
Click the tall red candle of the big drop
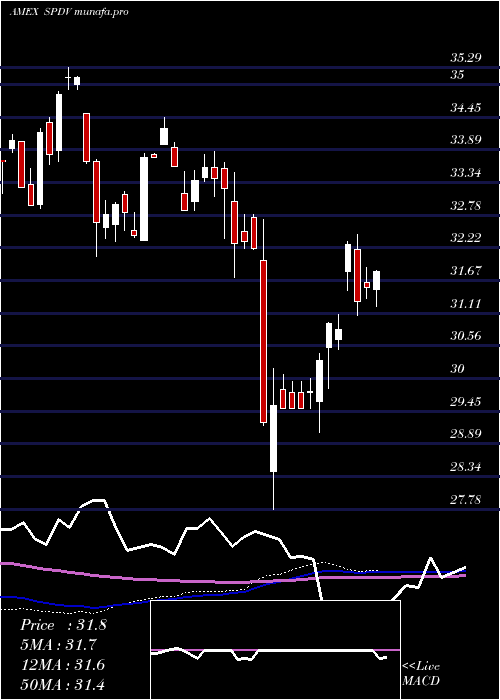tap(264, 341)
